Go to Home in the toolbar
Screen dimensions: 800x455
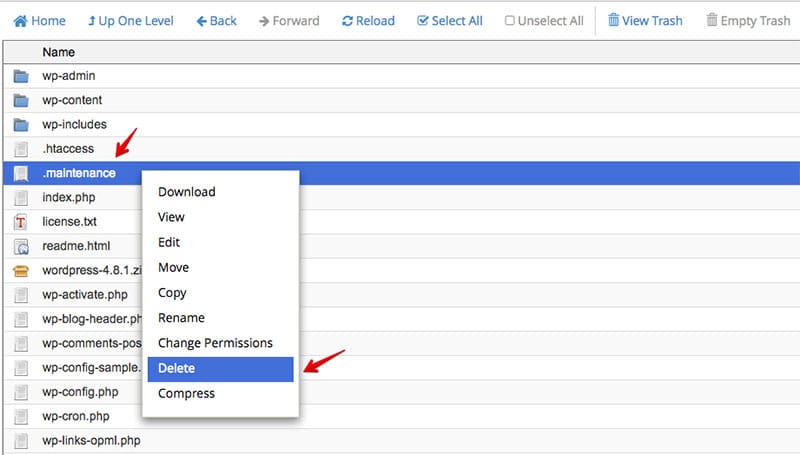(x=39, y=21)
